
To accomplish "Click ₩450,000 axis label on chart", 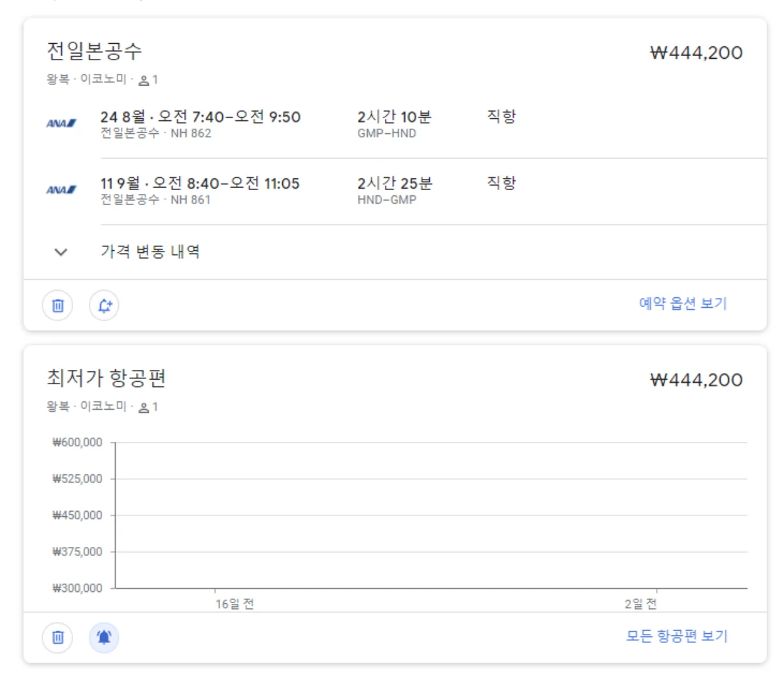I will point(77,516).
